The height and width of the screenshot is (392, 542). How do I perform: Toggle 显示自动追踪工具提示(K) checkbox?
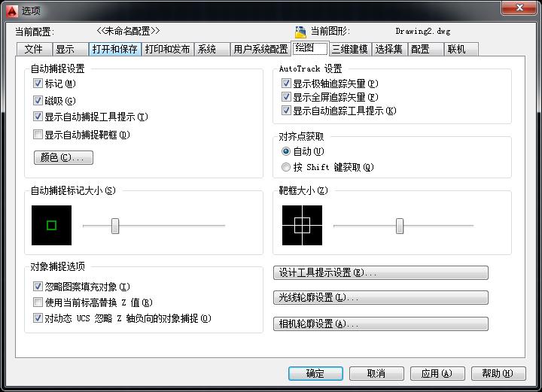click(286, 111)
